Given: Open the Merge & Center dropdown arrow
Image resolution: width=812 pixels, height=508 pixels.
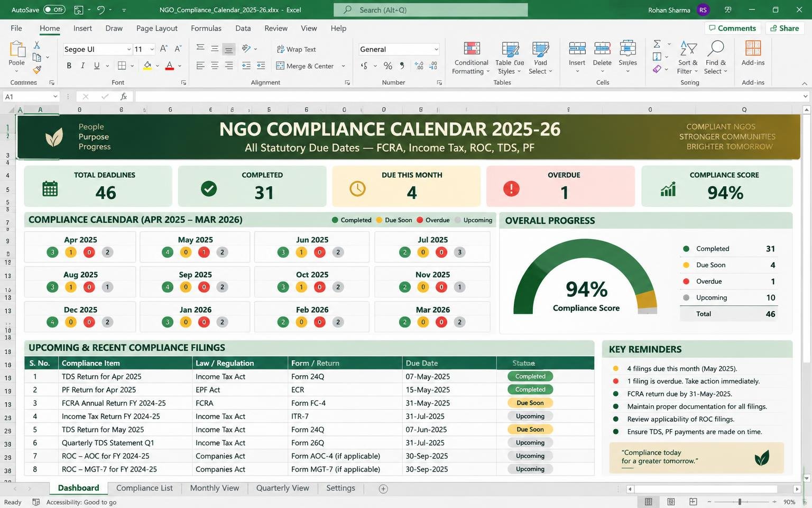Looking at the screenshot, I should (x=343, y=66).
